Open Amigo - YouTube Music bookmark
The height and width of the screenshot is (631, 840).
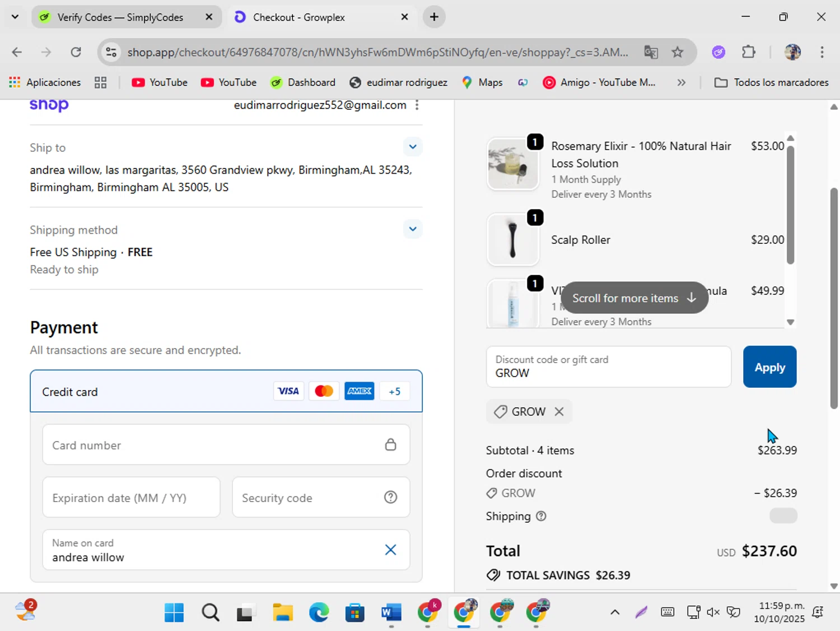599,82
